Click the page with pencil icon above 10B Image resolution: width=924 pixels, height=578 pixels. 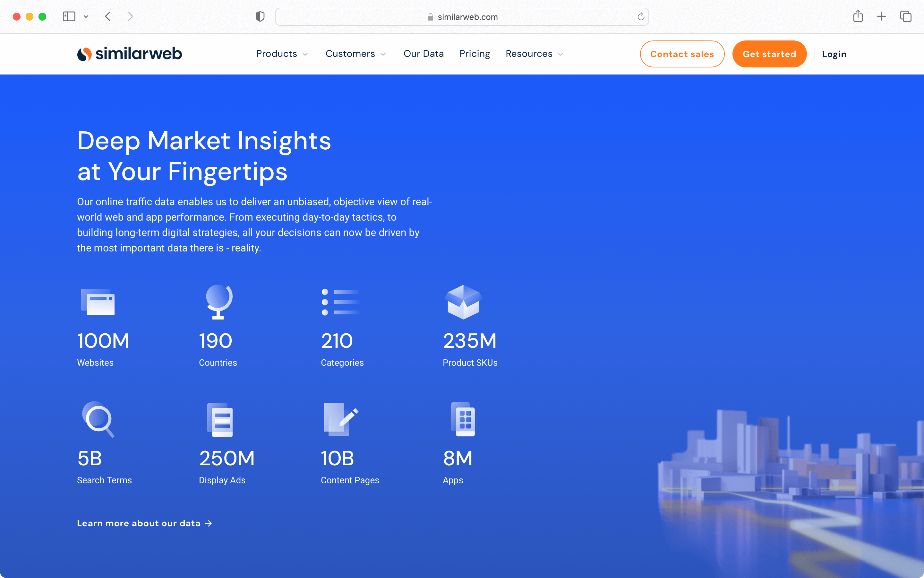click(x=341, y=419)
